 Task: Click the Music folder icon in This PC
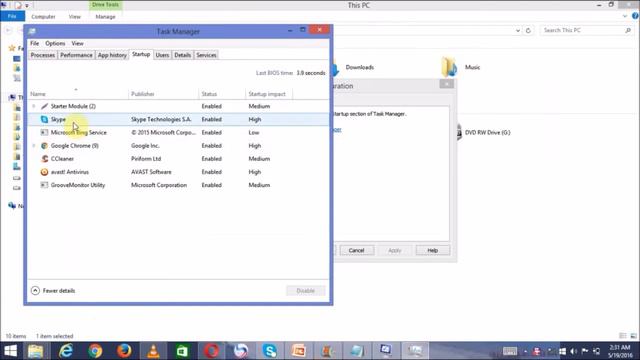[449, 67]
